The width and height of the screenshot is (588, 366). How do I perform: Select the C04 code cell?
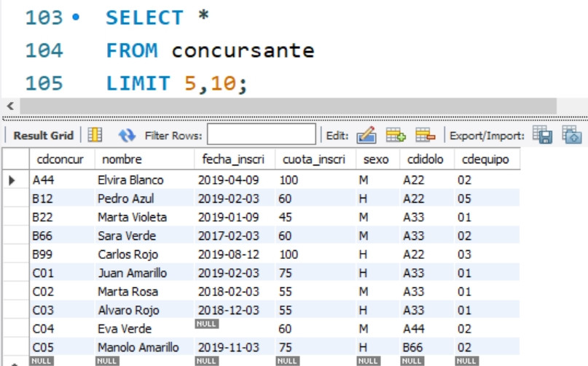point(62,329)
